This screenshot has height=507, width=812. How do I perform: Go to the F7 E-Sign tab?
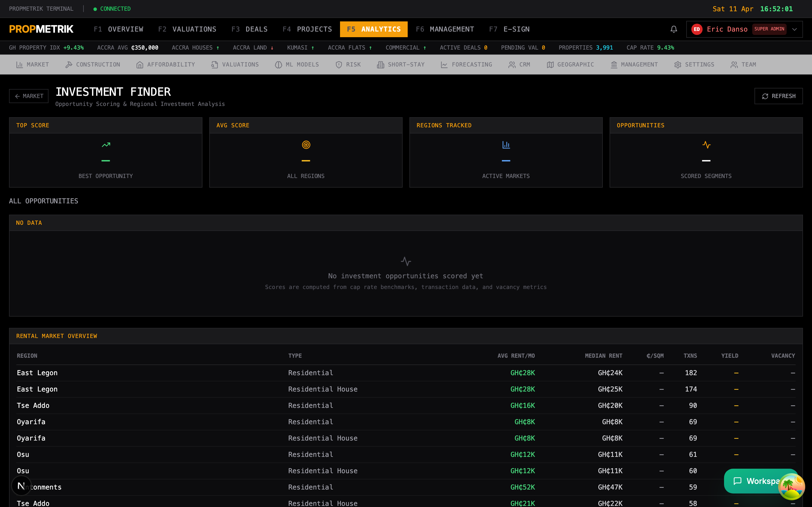(509, 29)
